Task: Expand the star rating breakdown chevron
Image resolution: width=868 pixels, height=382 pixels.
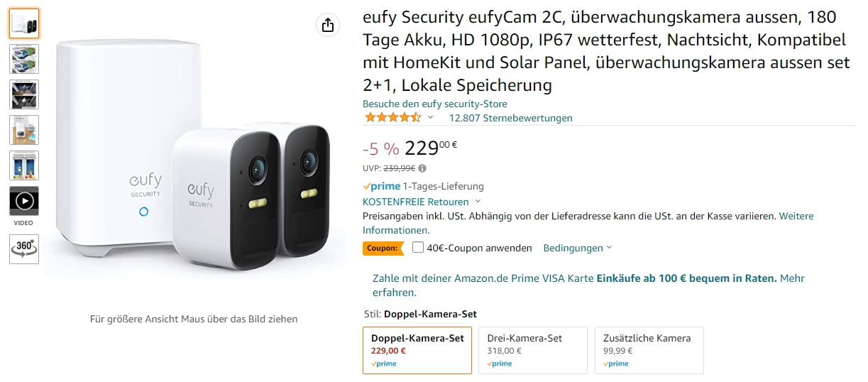Action: tap(430, 118)
